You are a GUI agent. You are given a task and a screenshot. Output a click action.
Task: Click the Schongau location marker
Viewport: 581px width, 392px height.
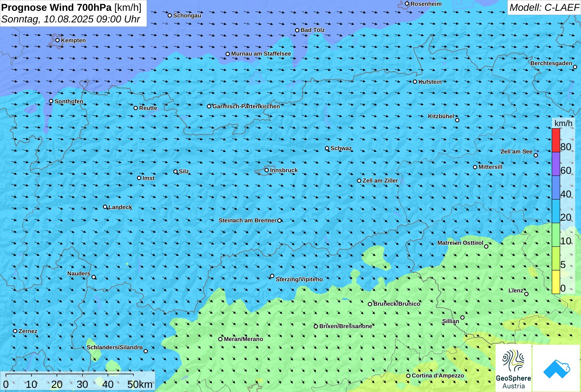pos(170,15)
